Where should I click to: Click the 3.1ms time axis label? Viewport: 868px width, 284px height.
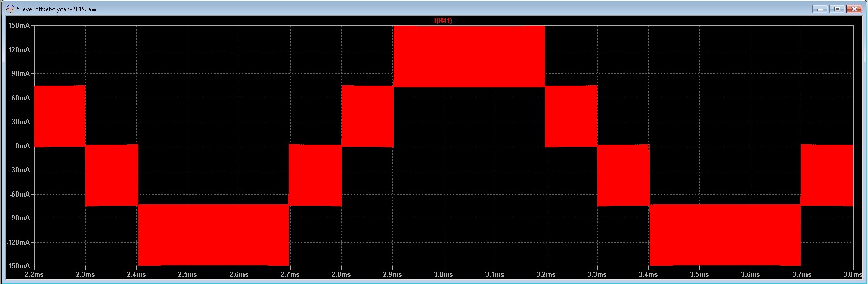495,275
